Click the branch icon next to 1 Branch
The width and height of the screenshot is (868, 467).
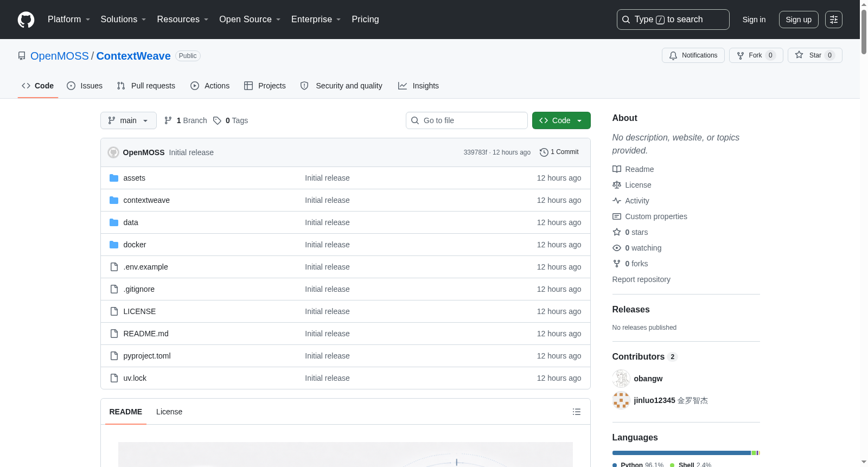pos(168,120)
